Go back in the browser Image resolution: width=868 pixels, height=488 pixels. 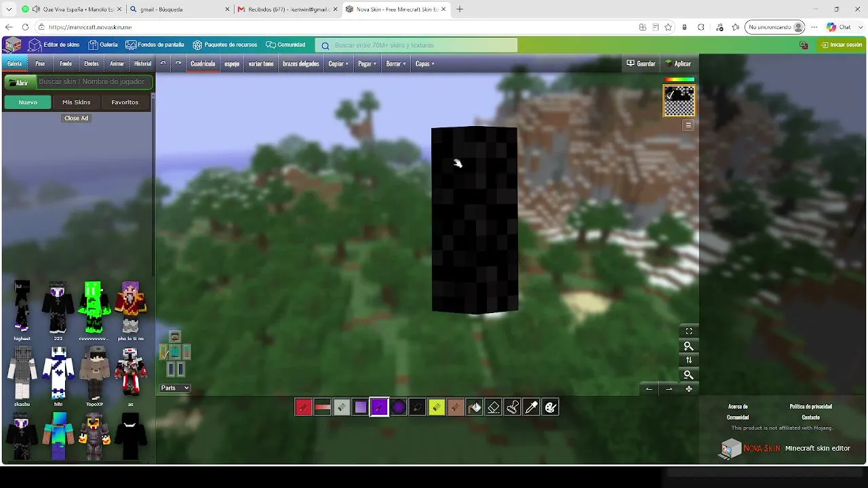pos(9,27)
